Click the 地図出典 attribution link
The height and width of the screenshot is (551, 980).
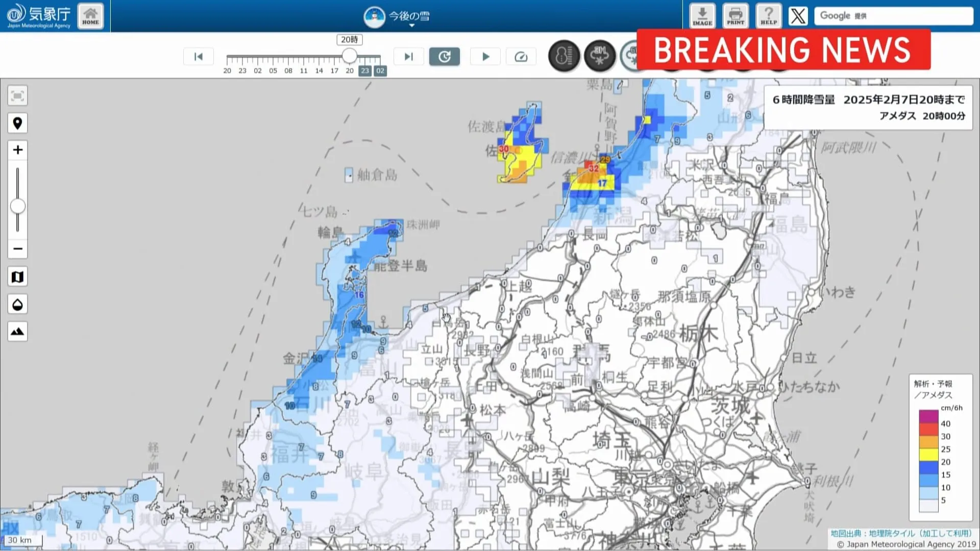(901, 533)
